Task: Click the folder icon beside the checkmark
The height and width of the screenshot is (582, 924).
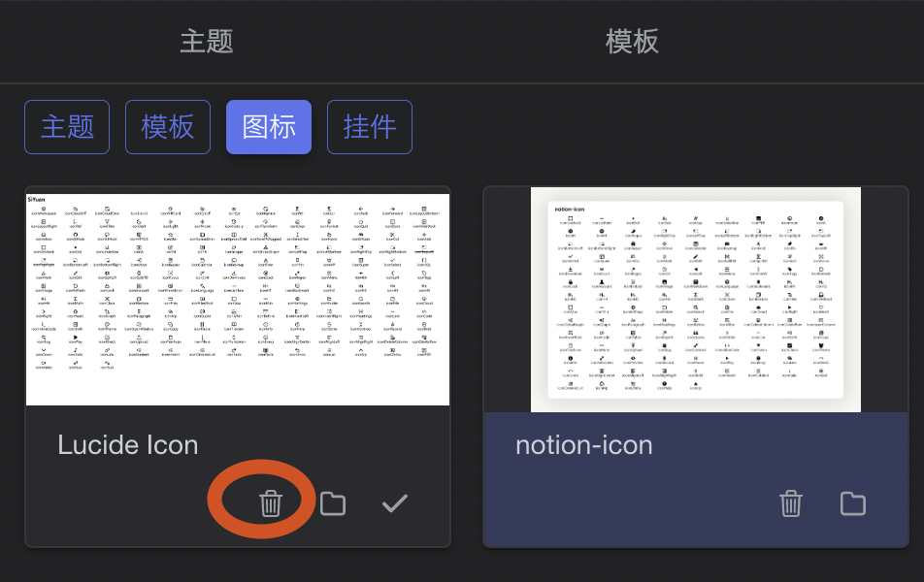Action: click(333, 503)
